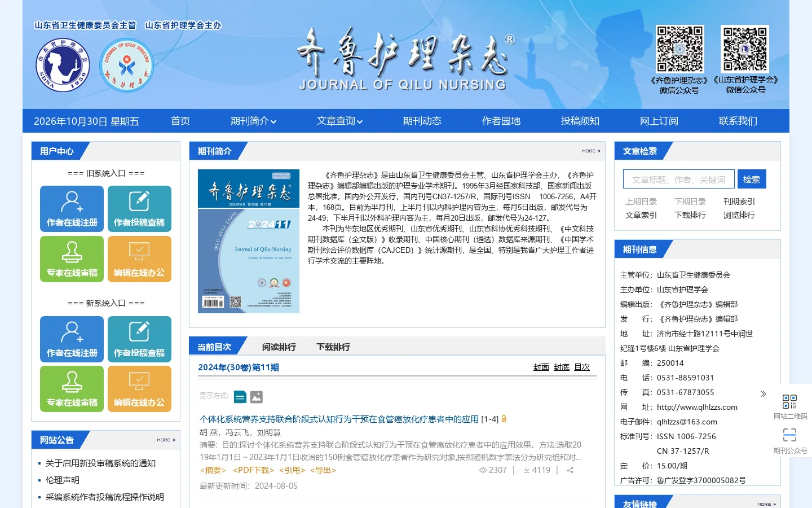Screen dimensions: 812x508
Task: Click the 齐鲁护理杂志 WeChat QR code
Action: [680, 49]
